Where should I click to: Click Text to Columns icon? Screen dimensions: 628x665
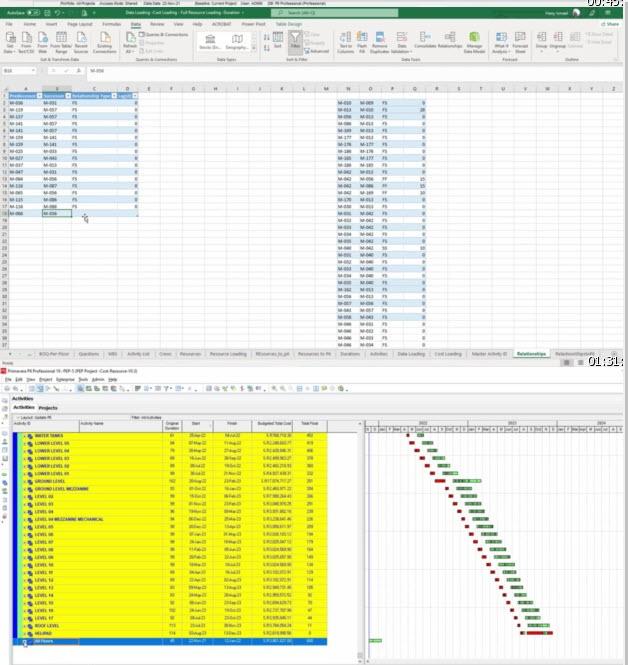point(346,42)
